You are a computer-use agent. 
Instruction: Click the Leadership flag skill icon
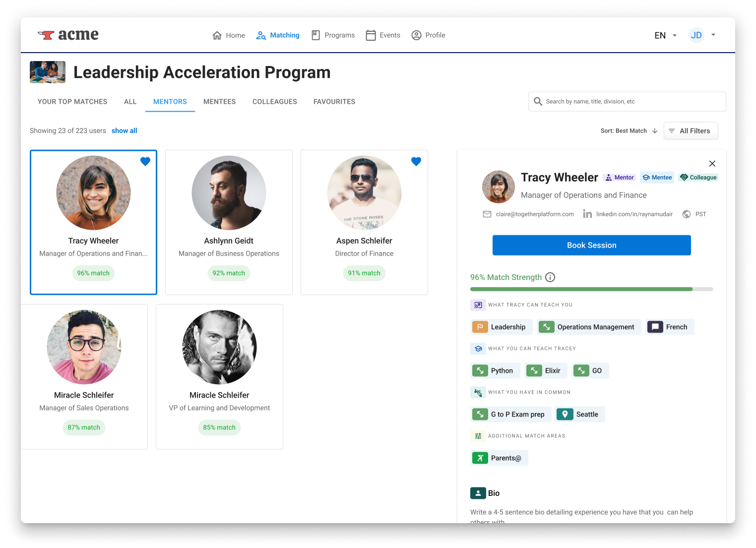click(480, 327)
